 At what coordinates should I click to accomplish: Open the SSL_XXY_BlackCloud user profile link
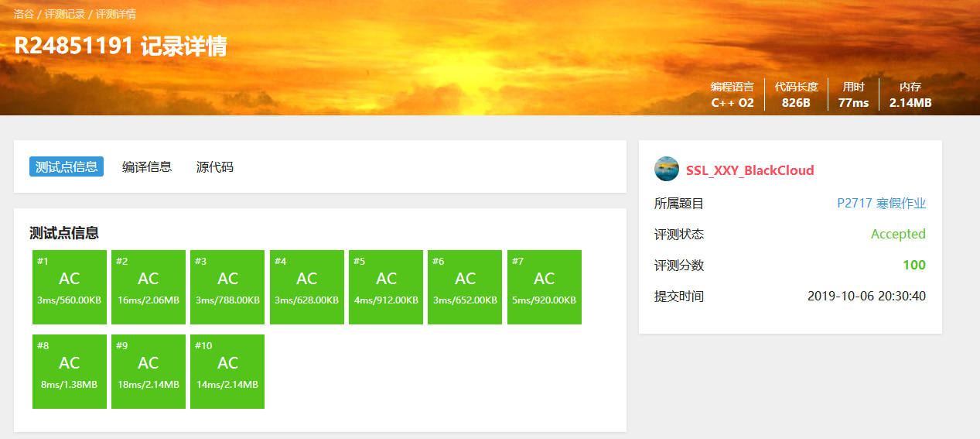pos(750,170)
